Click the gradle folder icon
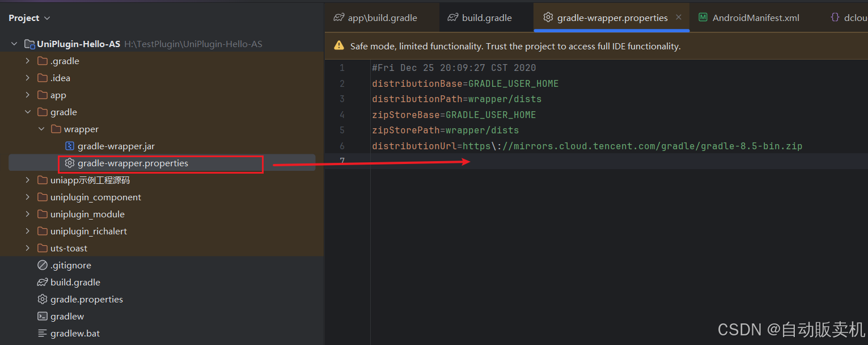The height and width of the screenshot is (345, 868). tap(43, 112)
